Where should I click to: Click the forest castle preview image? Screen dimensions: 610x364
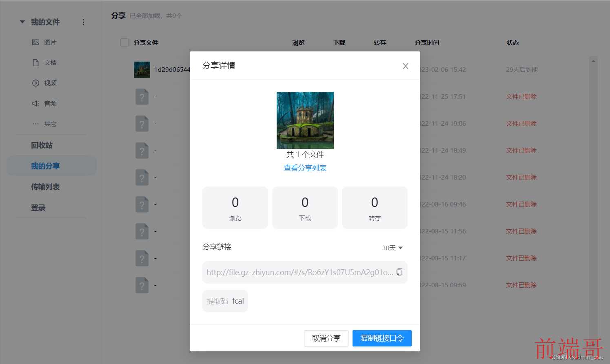305,120
